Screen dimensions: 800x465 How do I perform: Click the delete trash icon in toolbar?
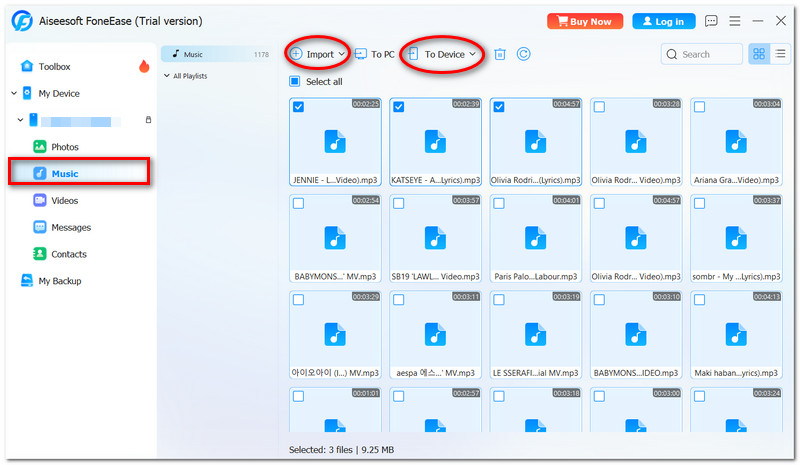click(x=499, y=54)
